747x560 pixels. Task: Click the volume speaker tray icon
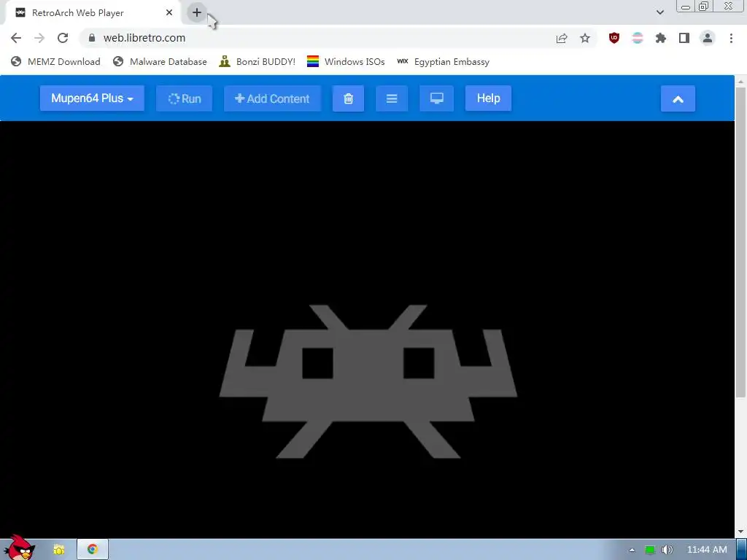tap(667, 550)
